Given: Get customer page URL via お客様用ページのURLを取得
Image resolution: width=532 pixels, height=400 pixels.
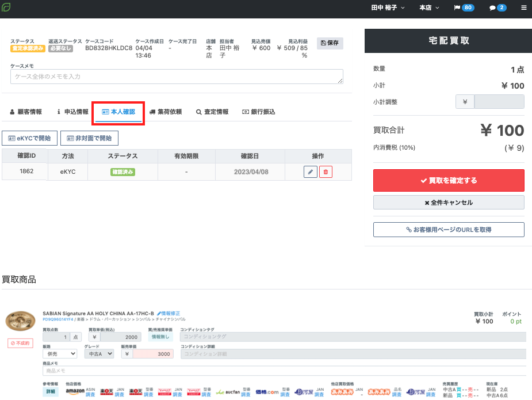Looking at the screenshot, I should coord(449,230).
